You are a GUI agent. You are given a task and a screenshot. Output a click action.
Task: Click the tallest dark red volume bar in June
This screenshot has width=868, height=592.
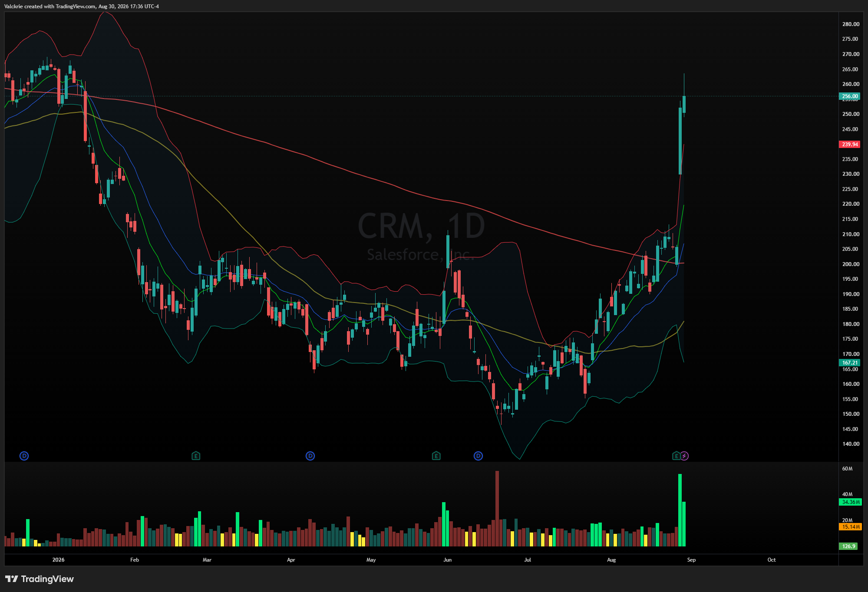(x=497, y=509)
